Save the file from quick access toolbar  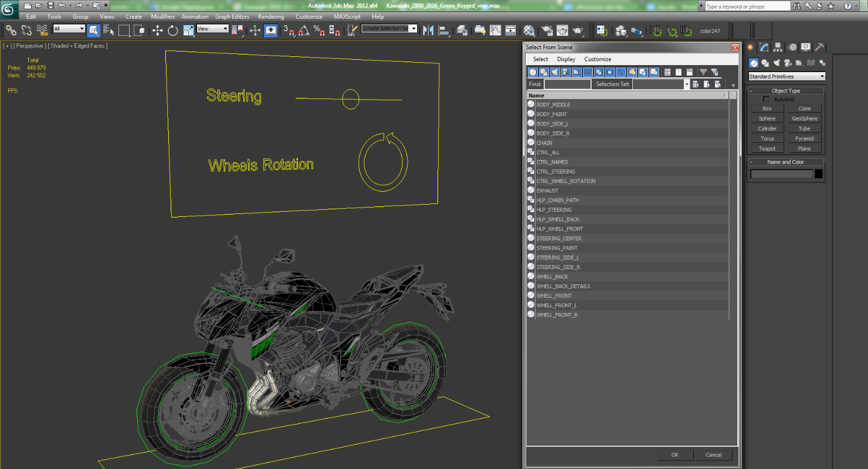coord(50,5)
